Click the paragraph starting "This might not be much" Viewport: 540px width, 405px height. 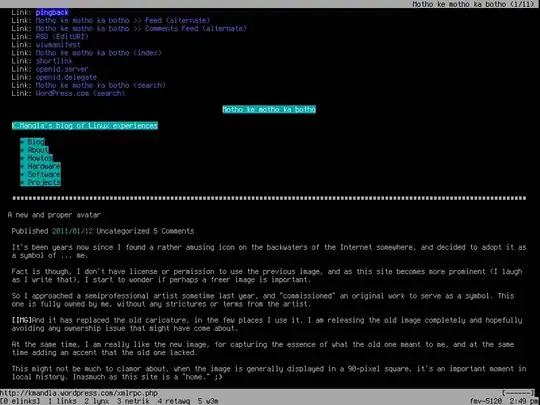[x=269, y=373]
